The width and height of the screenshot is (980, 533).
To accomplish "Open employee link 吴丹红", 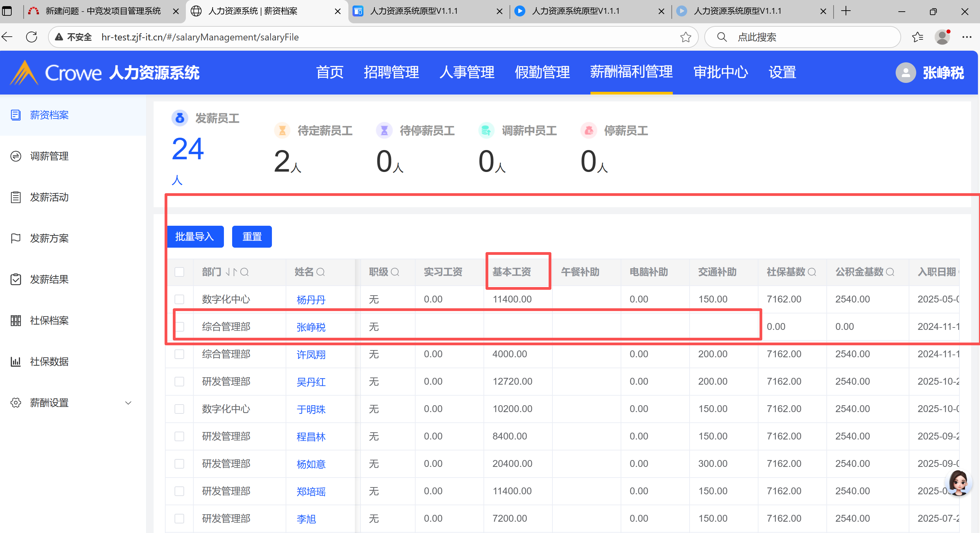I will pos(311,382).
